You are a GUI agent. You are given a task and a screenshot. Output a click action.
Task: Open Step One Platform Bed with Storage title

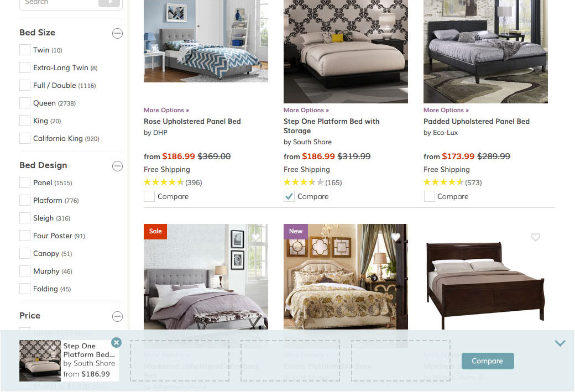tap(332, 126)
